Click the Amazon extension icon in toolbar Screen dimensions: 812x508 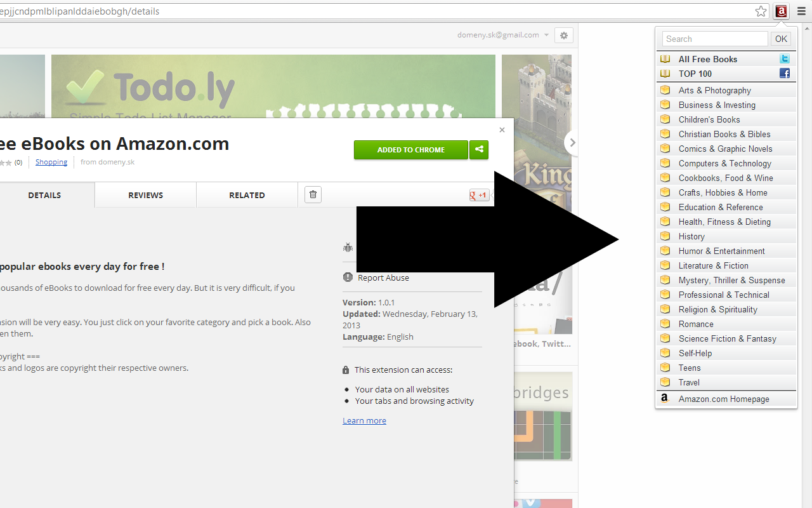[x=781, y=11]
